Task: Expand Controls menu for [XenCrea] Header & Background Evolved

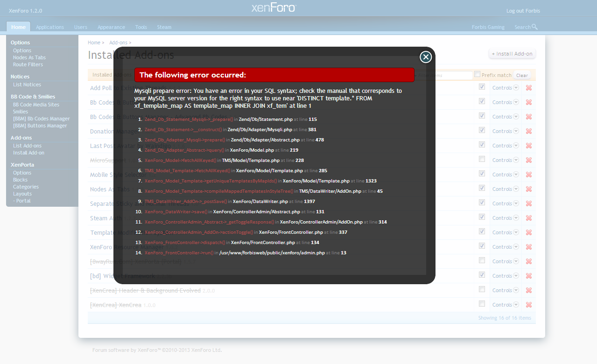Action: [505, 290]
